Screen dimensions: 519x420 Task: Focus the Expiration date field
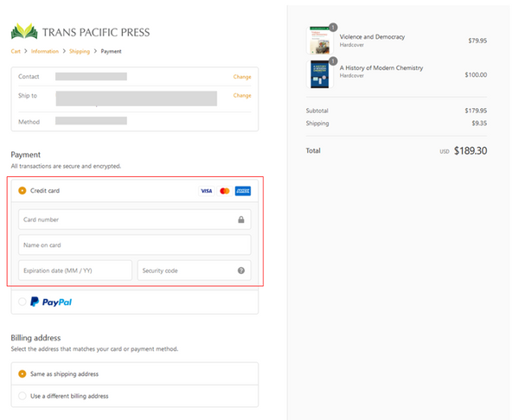pyautogui.click(x=75, y=270)
